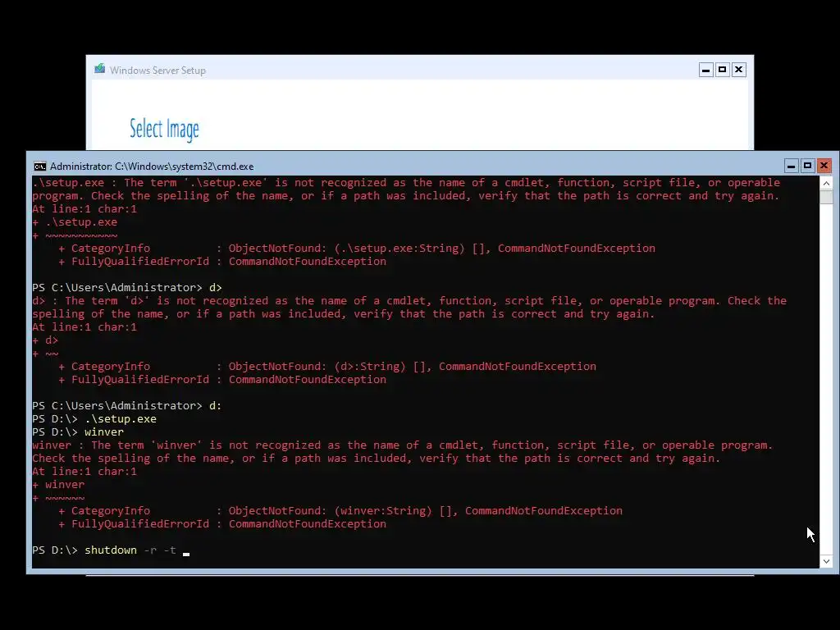Image resolution: width=840 pixels, height=630 pixels.
Task: Click the '+ .\setup.exe' error line
Action: coord(75,221)
